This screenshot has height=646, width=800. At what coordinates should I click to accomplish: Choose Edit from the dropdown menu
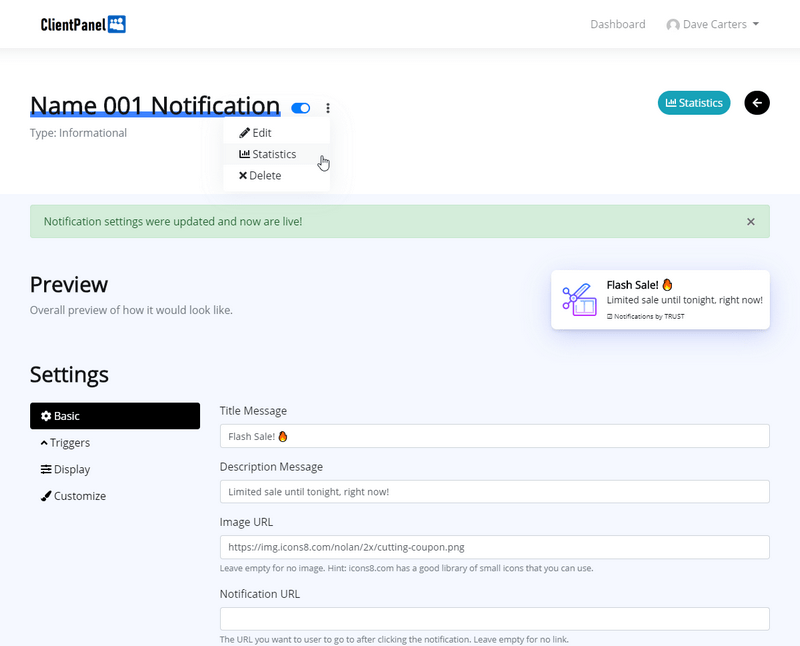[277, 133]
